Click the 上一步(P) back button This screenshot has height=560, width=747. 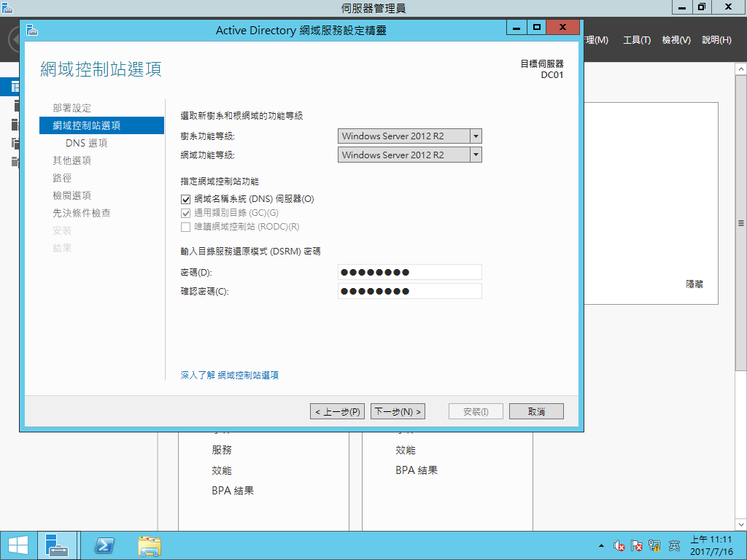pos(337,411)
